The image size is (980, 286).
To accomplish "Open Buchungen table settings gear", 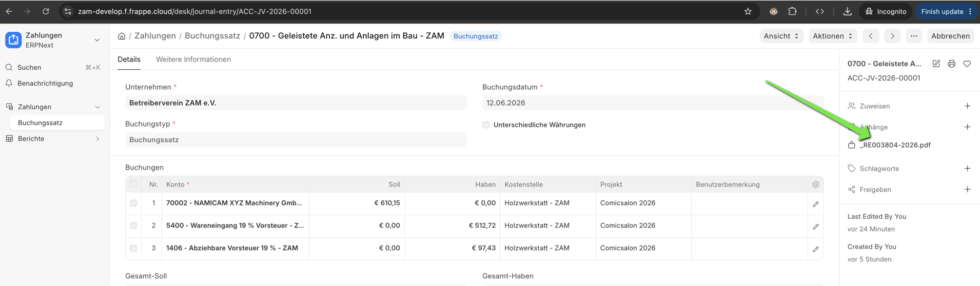I will click(816, 185).
